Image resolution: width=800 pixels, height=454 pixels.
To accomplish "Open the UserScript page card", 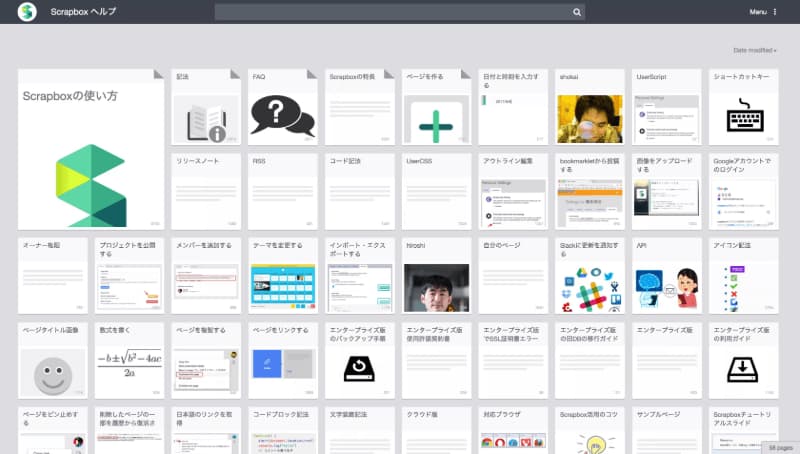I will (x=666, y=107).
